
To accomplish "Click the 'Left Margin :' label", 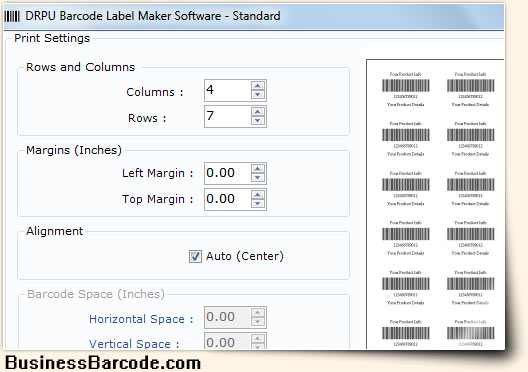I will pyautogui.click(x=158, y=173).
